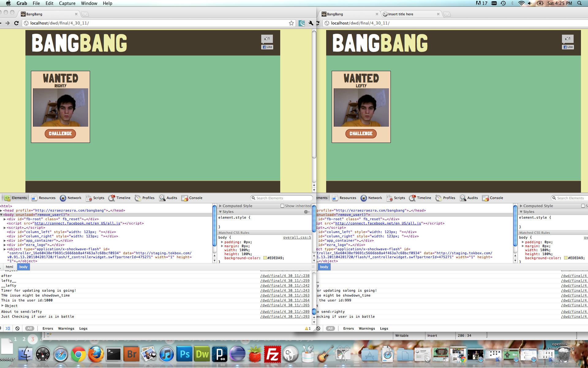Open the Capture menu in Grab
This screenshot has height=368, width=588.
coord(67,3)
